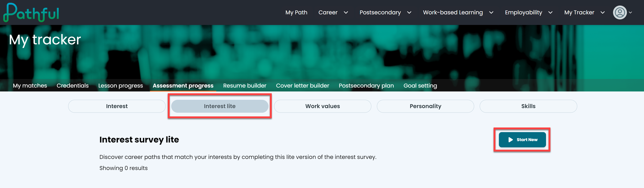644x188 pixels.
Task: Expand the My Tracker dropdown chevron
Action: tap(603, 12)
